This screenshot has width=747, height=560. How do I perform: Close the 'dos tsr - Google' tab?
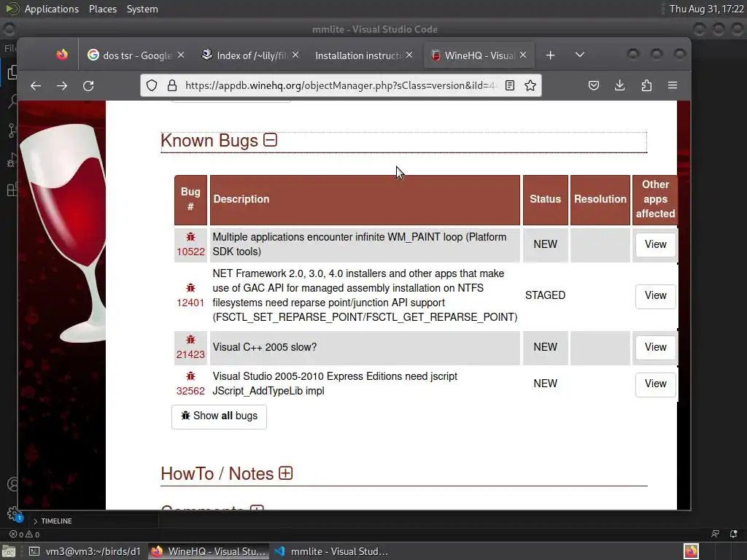tap(181, 55)
